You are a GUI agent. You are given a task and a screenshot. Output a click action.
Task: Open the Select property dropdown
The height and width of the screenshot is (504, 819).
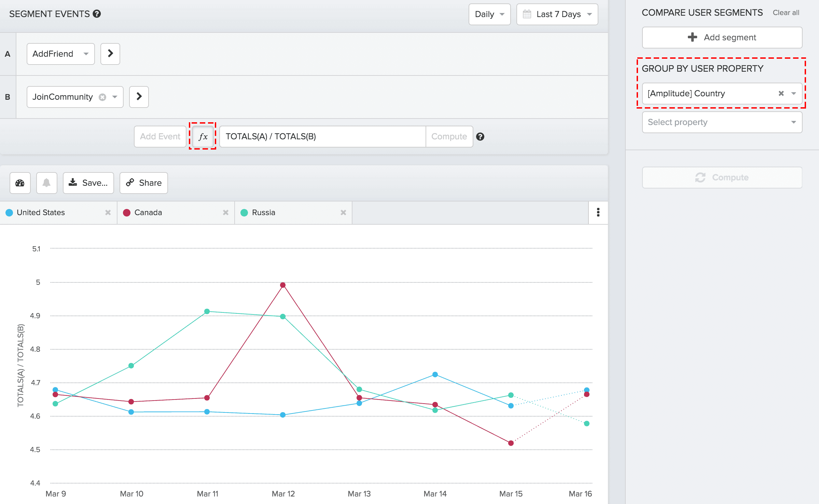(x=722, y=122)
